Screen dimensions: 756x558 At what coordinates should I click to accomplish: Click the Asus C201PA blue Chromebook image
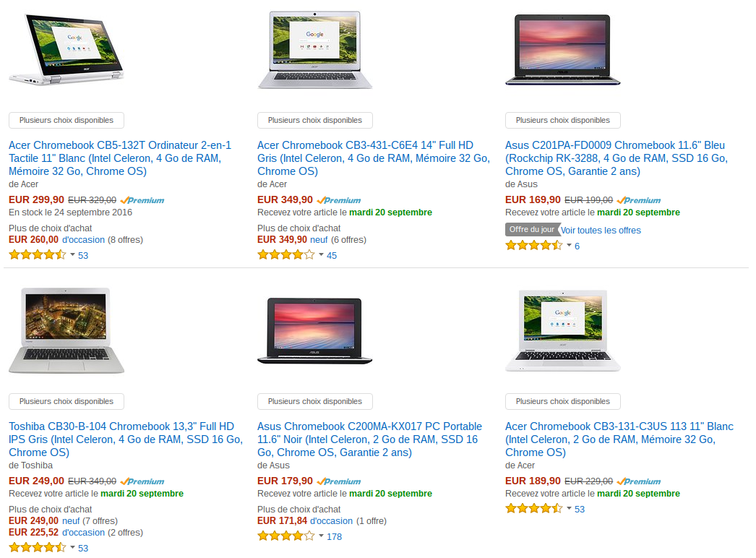tap(562, 50)
